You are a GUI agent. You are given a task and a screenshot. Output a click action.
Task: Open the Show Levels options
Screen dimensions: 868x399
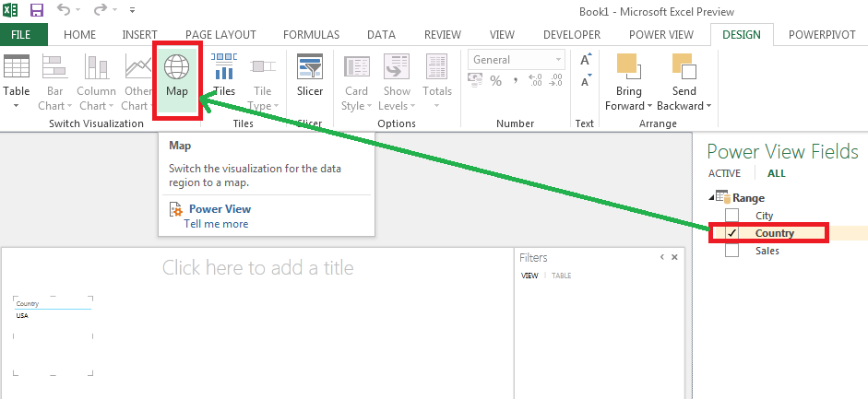(397, 83)
